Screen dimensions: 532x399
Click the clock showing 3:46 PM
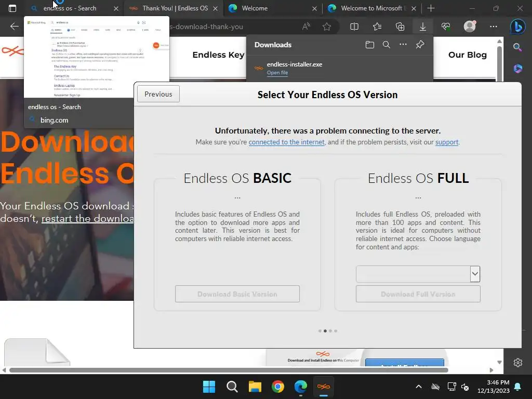pos(498,382)
